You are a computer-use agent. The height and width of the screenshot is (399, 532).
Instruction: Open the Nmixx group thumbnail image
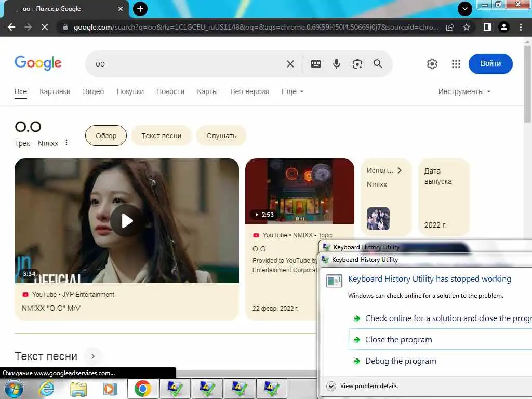coord(378,219)
